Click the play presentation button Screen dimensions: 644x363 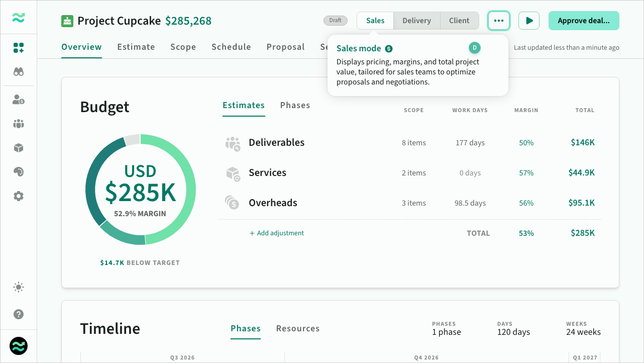[529, 21]
